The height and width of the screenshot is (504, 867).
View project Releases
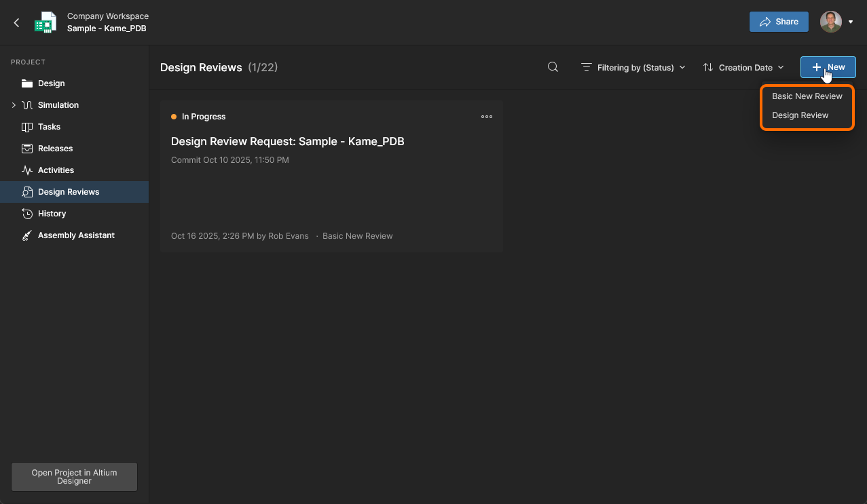55,148
